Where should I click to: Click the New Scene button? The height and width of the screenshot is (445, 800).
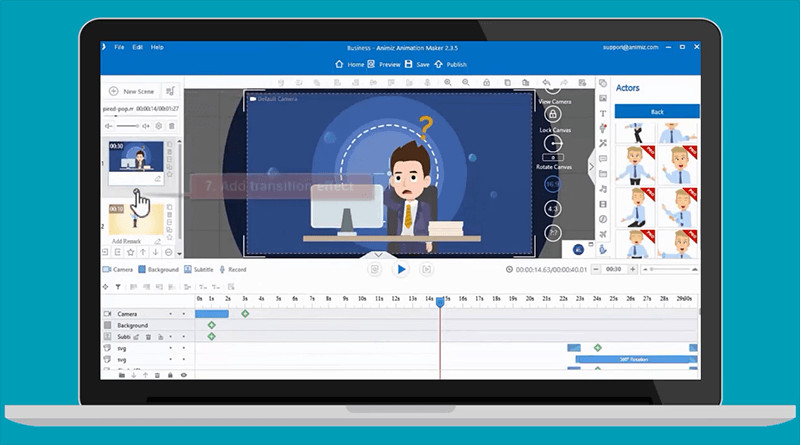click(131, 90)
